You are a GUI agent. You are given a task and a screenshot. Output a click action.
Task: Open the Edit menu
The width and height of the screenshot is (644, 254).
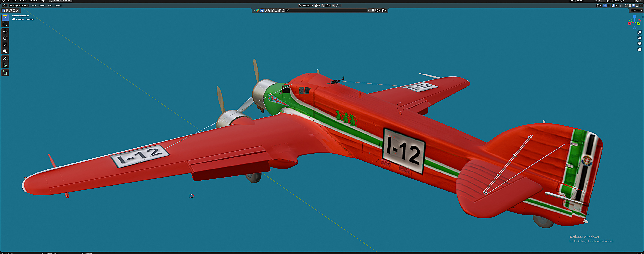tap(15, 1)
